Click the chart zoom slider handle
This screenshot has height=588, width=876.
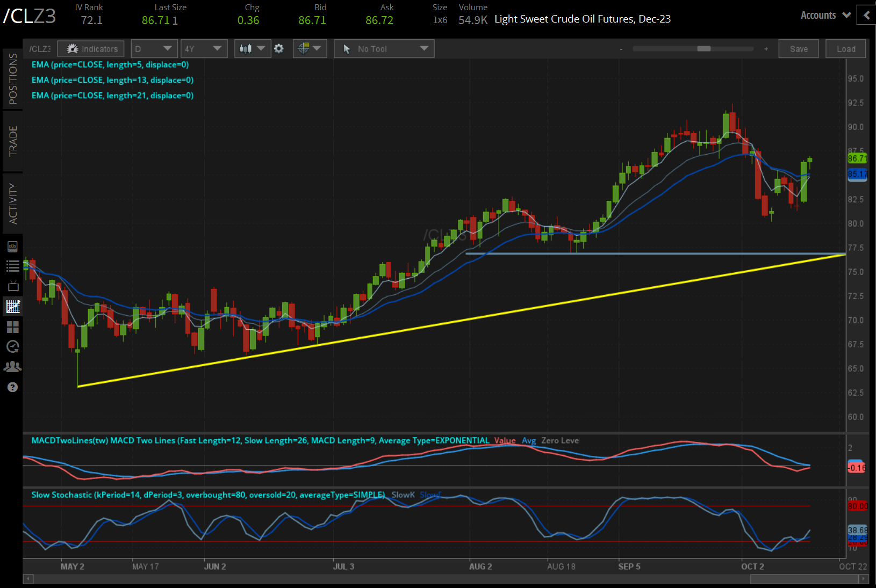click(x=703, y=49)
